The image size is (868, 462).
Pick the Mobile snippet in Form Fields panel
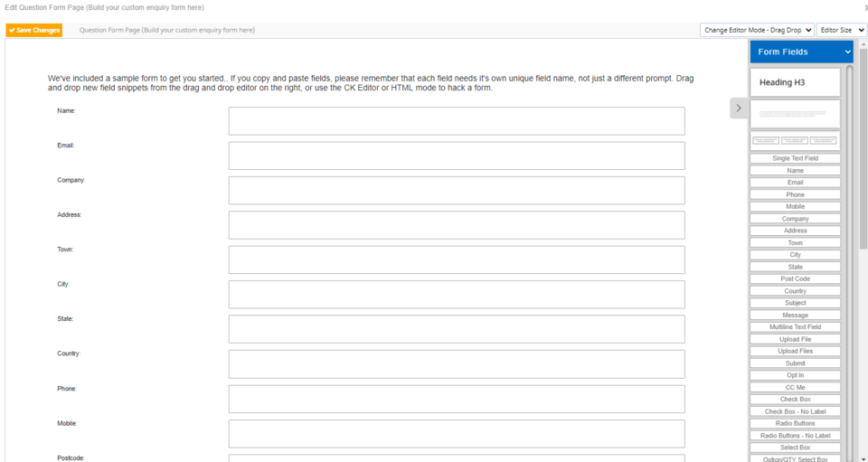click(796, 206)
